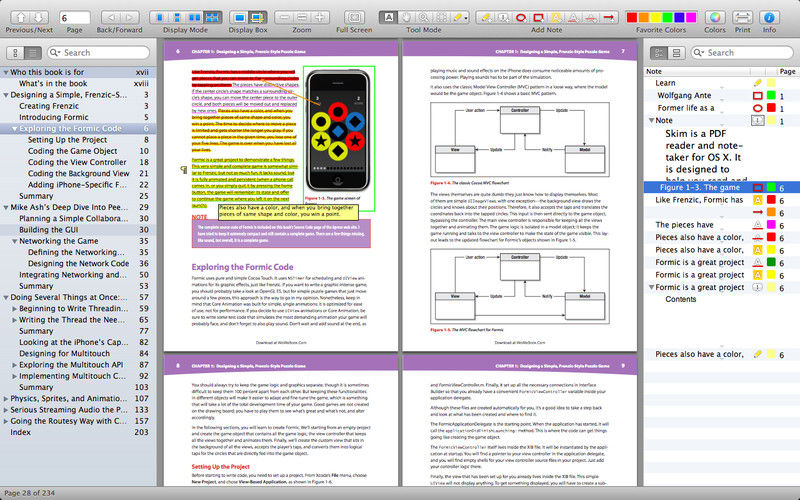The width and height of the screenshot is (800, 500).
Task: Set actual size with the middle Zoom button
Action: pyautogui.click(x=302, y=17)
